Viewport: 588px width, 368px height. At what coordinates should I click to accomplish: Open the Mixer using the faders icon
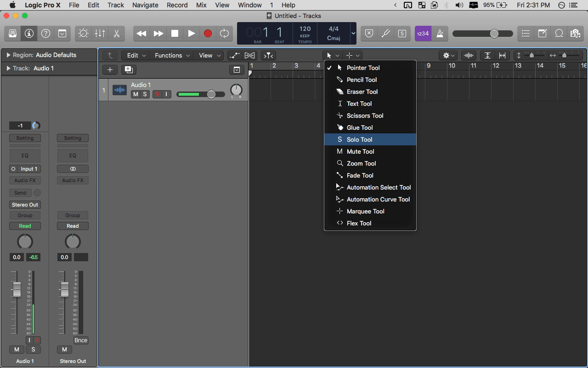(100, 34)
